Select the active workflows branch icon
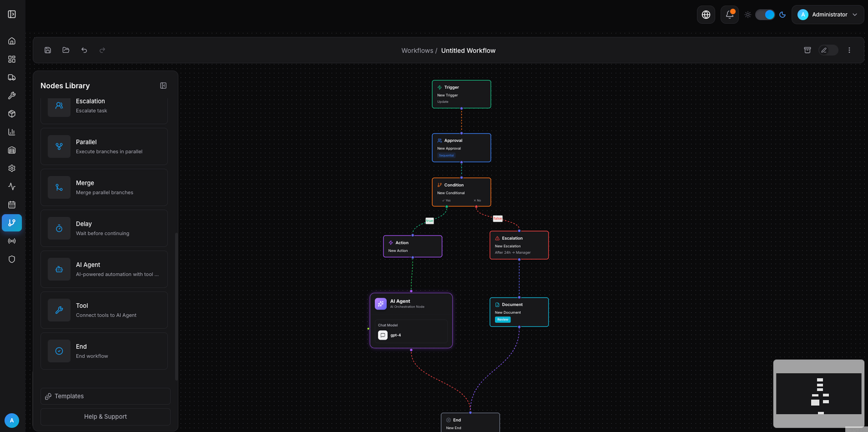This screenshot has height=432, width=868. [12, 223]
